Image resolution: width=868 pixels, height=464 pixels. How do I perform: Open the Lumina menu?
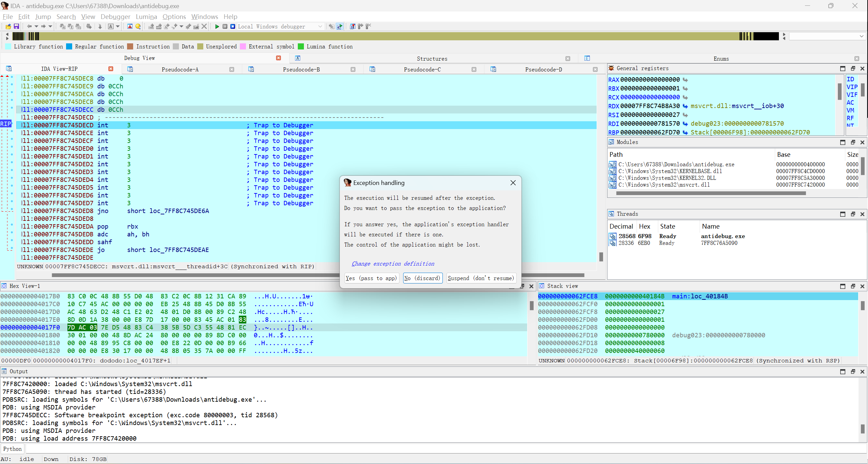(x=146, y=17)
